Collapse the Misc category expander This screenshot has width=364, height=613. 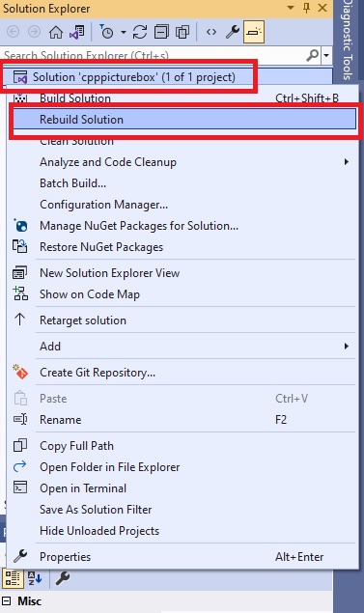(x=6, y=600)
